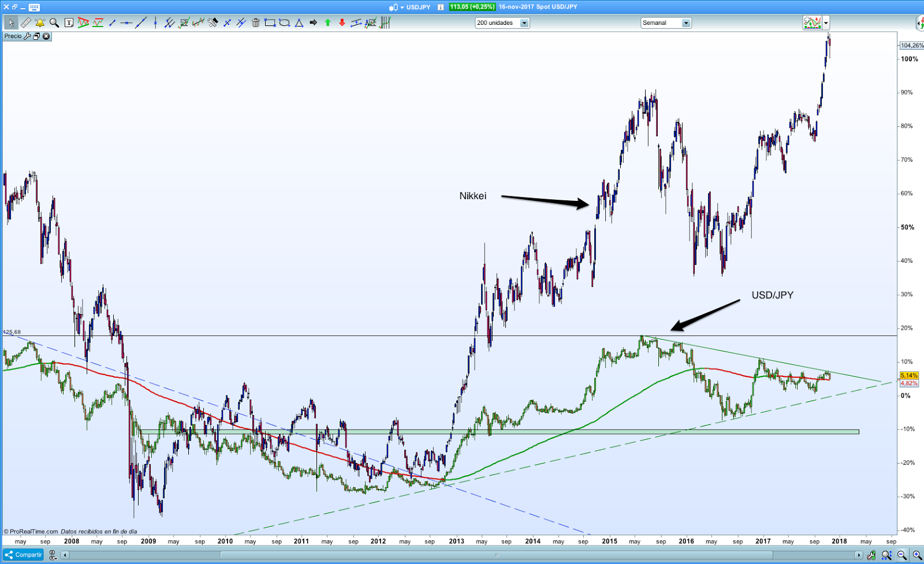Click the add indicator chart icon
This screenshot has height=564, width=924.
(812, 23)
